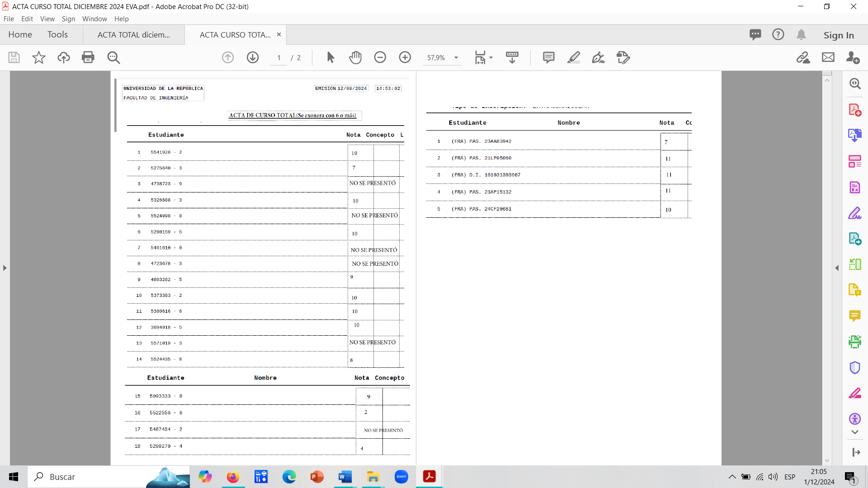Image resolution: width=868 pixels, height=488 pixels.
Task: Switch to Home tab
Action: click(20, 34)
